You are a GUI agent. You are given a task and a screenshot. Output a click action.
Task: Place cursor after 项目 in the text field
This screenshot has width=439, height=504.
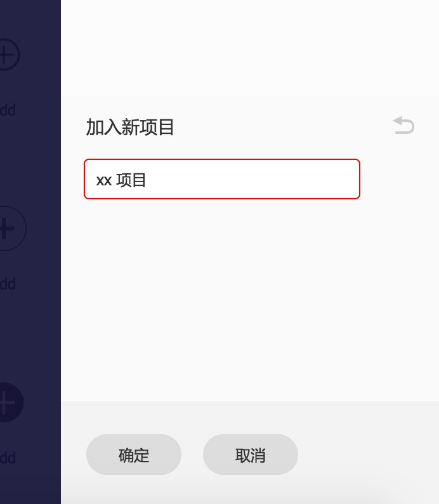pyautogui.click(x=147, y=180)
